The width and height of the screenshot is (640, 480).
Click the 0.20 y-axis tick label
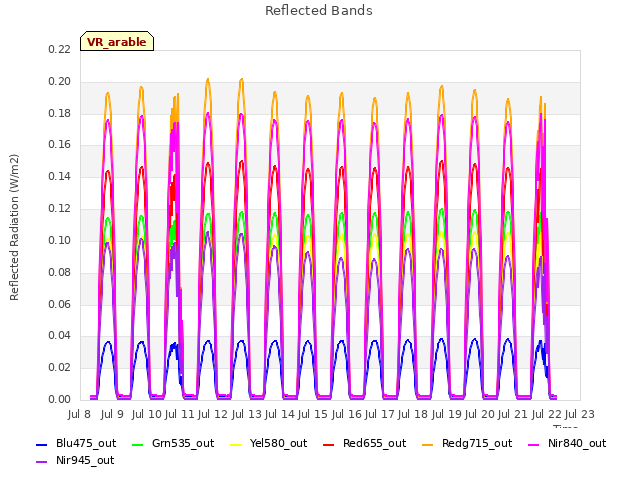[60, 81]
